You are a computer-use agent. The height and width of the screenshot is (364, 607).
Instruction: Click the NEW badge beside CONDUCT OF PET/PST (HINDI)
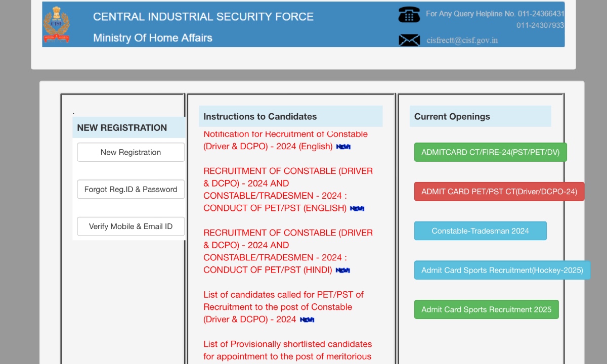click(x=343, y=270)
